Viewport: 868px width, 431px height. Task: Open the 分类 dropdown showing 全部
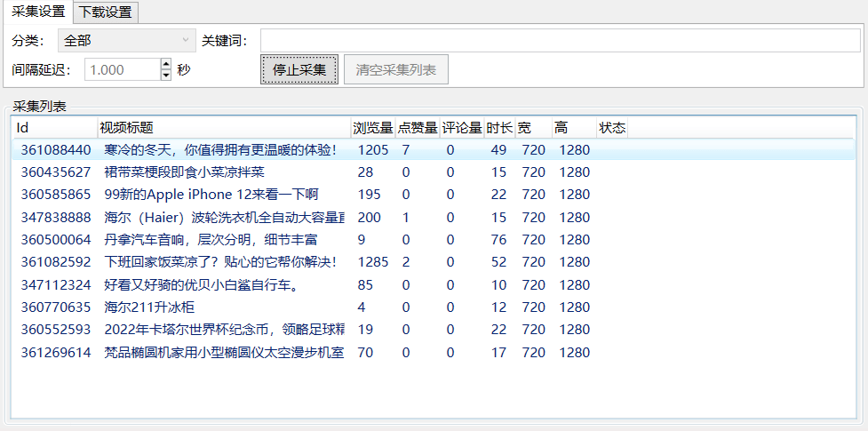click(126, 41)
